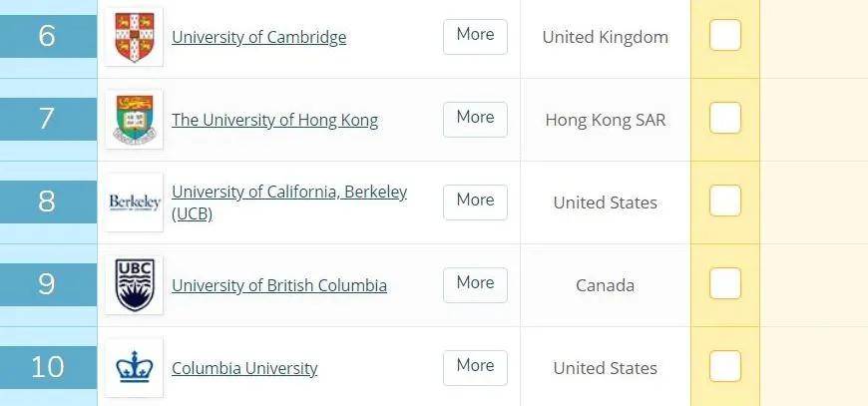The width and height of the screenshot is (868, 406).
Task: Open University of California, Berkeley (UCB) link
Action: point(289,203)
